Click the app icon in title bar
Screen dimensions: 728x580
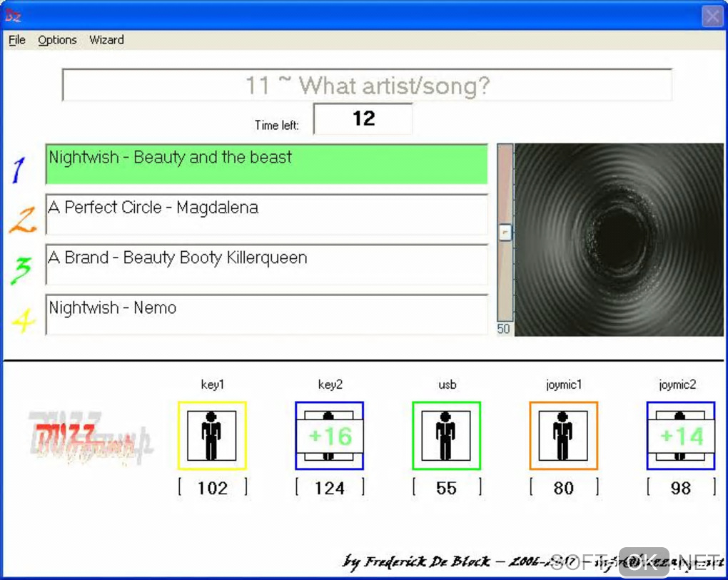(x=13, y=15)
